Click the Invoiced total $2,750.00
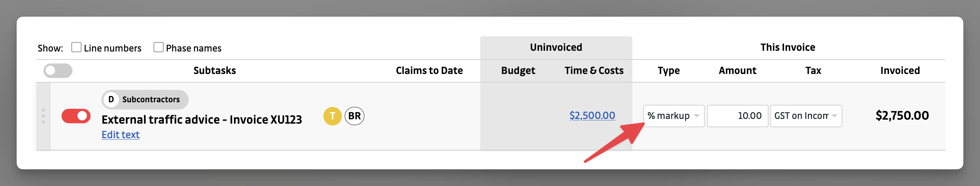This screenshot has height=186, width=980. [902, 116]
